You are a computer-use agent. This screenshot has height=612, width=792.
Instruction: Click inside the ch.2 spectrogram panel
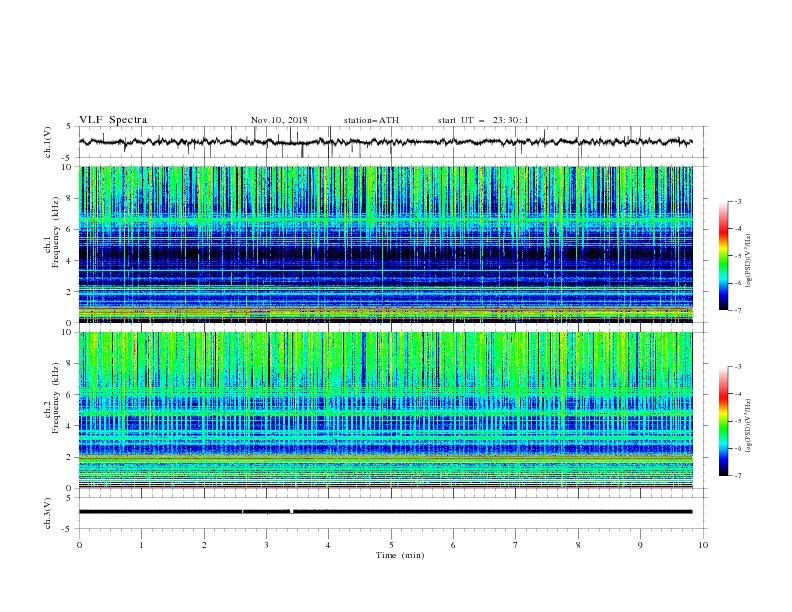pyautogui.click(x=386, y=410)
